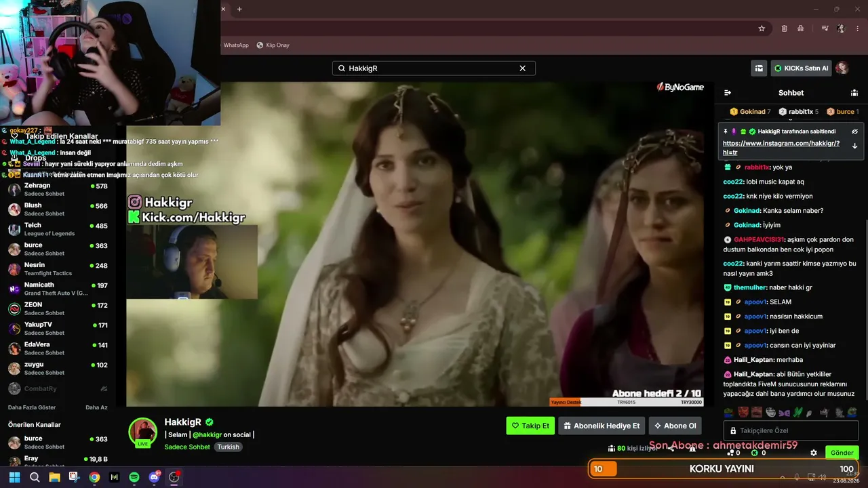Click the Takipçilere Özel chat input
This screenshot has height=488, width=868.
coord(791,430)
